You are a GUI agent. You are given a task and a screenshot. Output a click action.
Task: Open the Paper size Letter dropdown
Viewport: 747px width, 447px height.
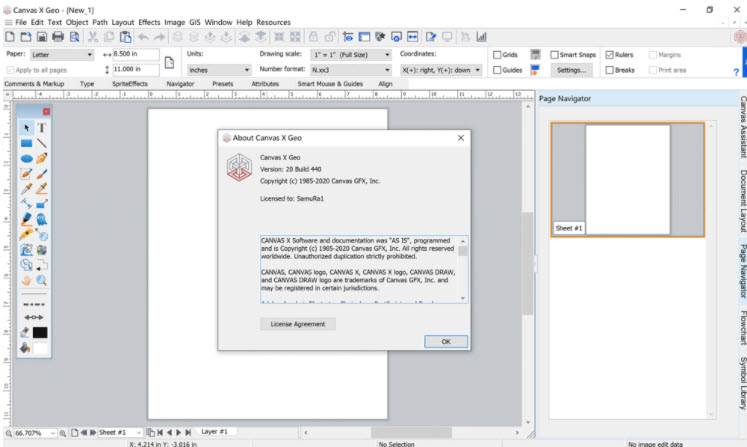(62, 55)
